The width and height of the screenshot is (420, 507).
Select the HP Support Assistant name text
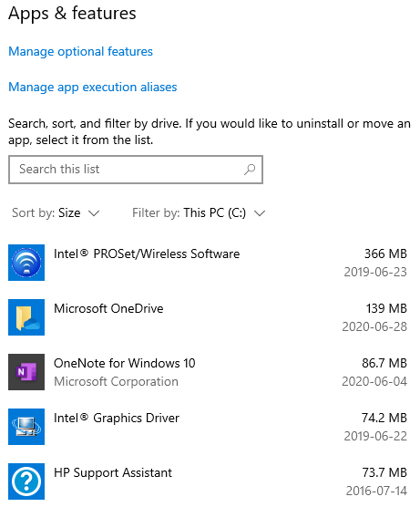(x=113, y=473)
